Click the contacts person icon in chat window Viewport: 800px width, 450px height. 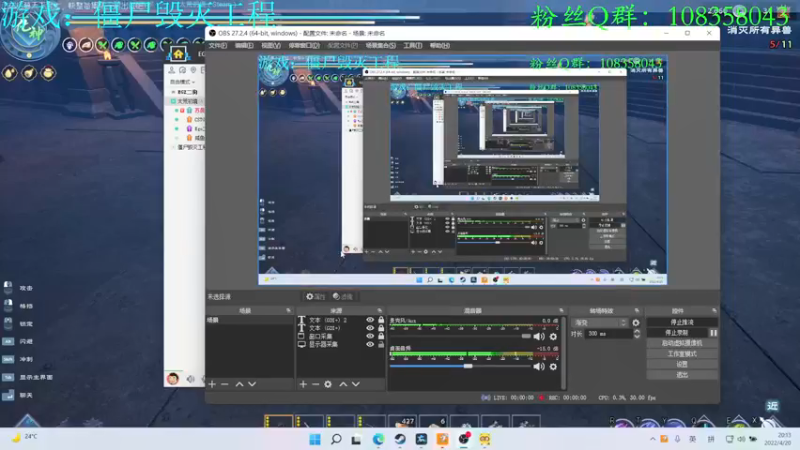172,70
